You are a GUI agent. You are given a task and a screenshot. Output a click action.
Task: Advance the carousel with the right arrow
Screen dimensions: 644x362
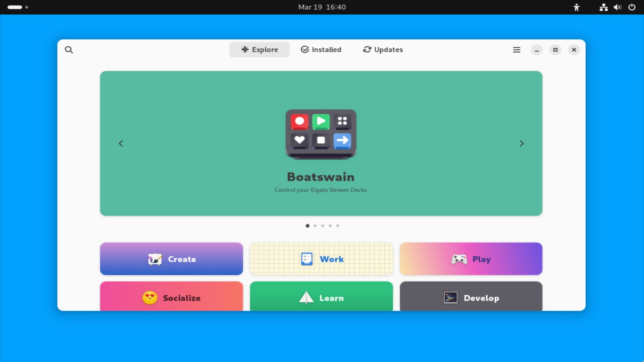click(x=522, y=143)
